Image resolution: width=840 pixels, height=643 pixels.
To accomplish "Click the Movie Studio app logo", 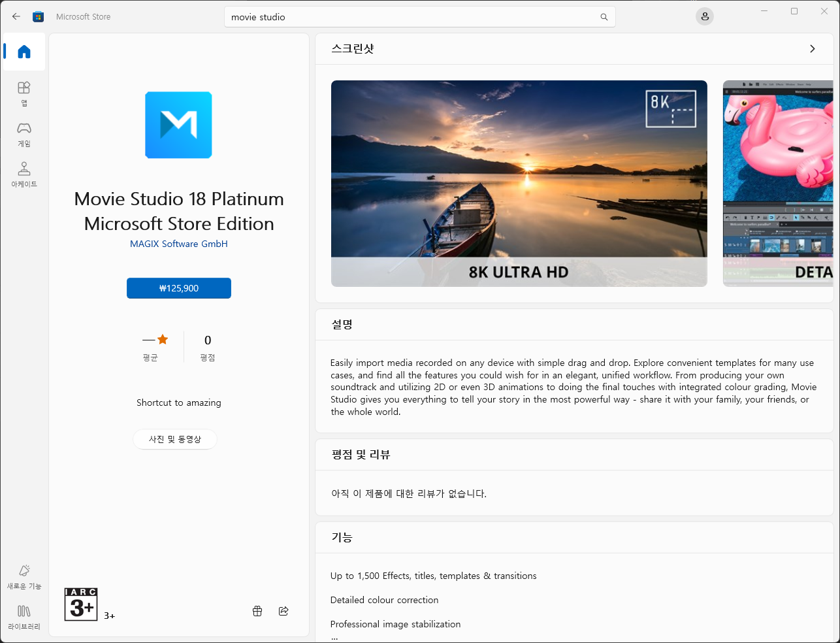I will pyautogui.click(x=178, y=125).
